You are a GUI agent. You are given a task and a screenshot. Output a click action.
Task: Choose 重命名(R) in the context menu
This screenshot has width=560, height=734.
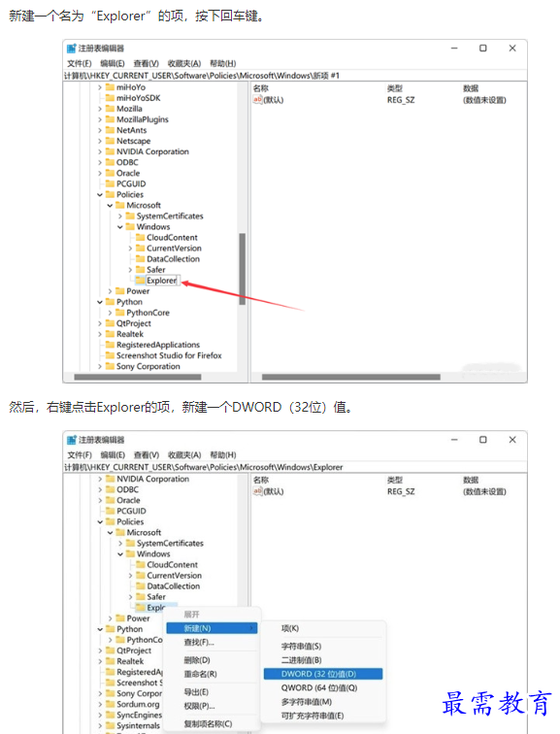tap(212, 675)
